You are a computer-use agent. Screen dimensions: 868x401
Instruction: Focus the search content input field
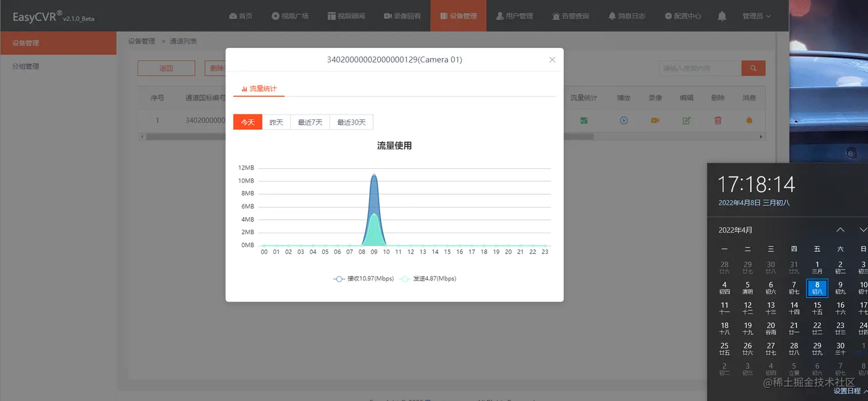(x=700, y=68)
